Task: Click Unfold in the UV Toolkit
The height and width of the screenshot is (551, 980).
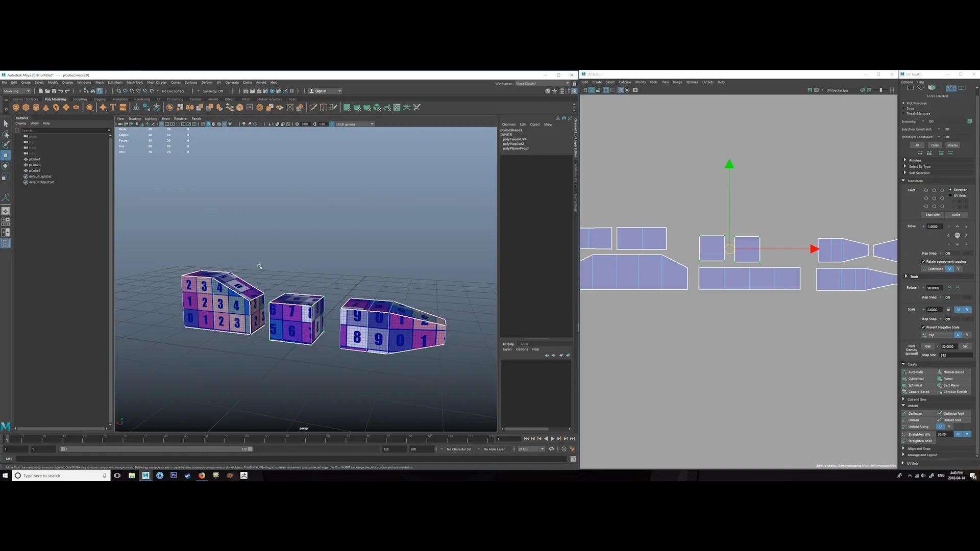Action: [919, 420]
